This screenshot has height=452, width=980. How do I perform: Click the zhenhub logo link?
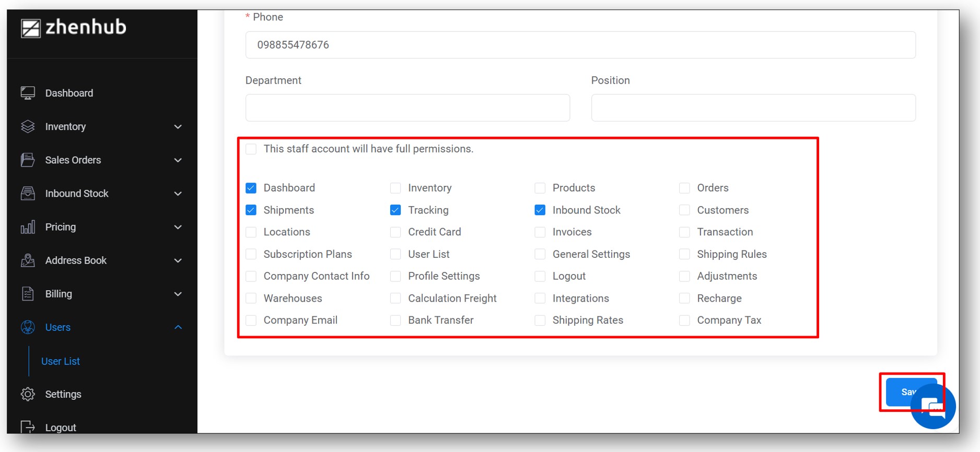[74, 28]
